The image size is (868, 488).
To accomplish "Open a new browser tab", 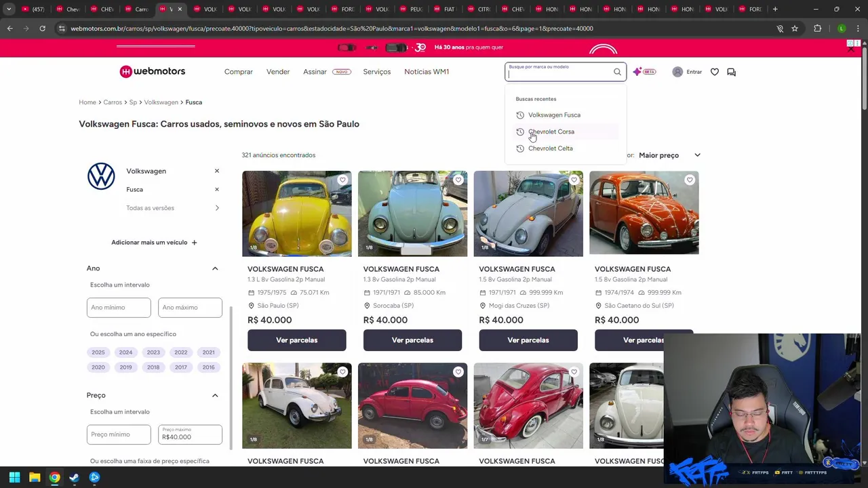I will [775, 9].
